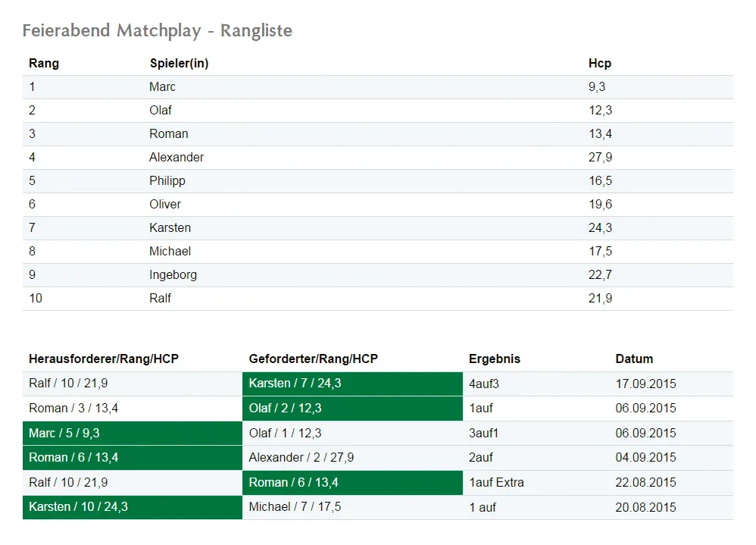Select player Olaf in ranking row 2
756x545 pixels.
coord(161,111)
